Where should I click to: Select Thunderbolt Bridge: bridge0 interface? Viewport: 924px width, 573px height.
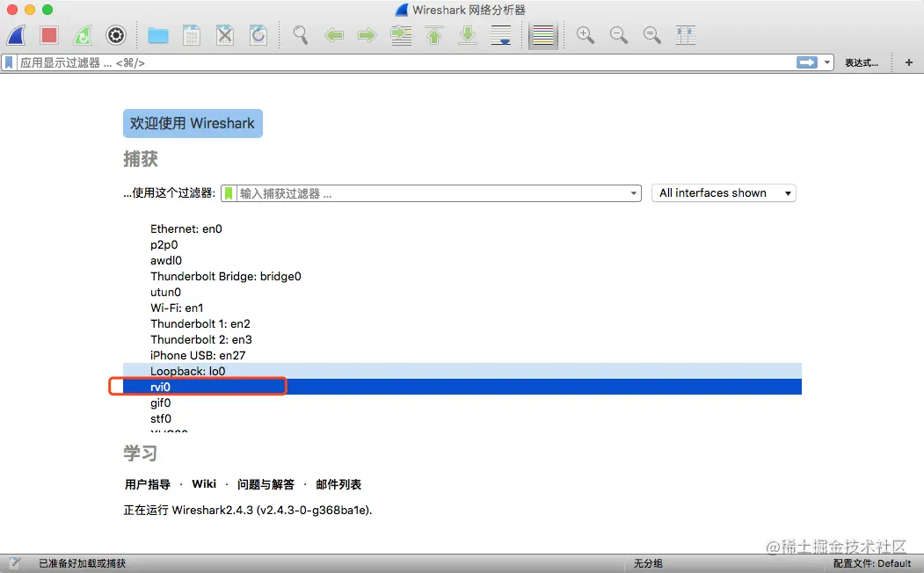coord(226,276)
